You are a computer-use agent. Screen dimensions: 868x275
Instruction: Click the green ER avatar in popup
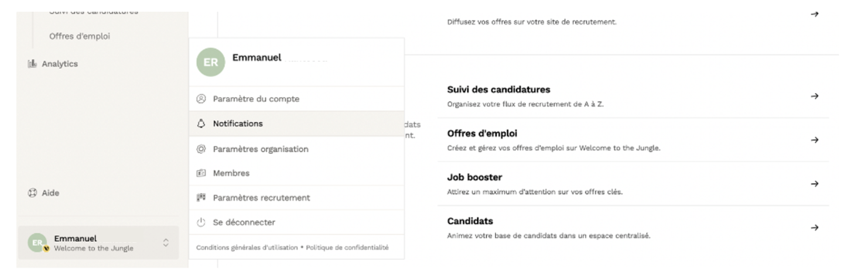(x=211, y=63)
